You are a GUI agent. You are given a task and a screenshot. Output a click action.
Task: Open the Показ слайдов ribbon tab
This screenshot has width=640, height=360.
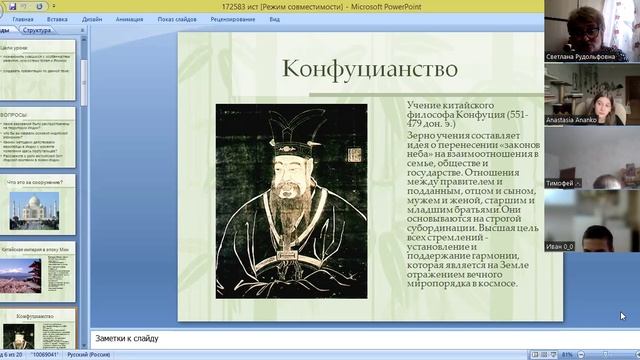tap(177, 19)
